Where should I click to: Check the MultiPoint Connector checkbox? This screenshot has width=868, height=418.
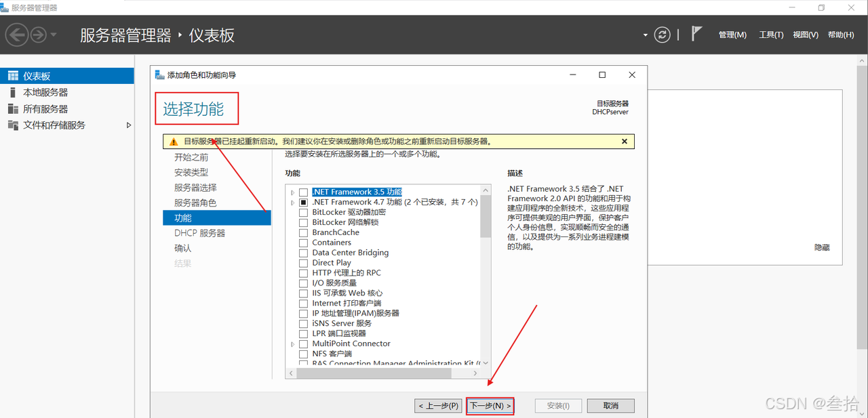(303, 343)
